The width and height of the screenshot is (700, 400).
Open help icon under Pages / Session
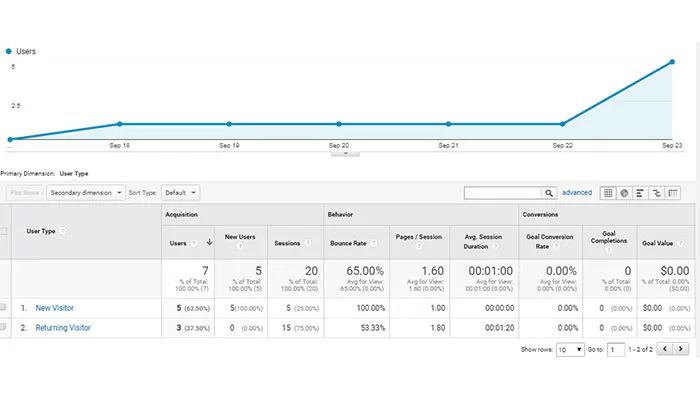(x=418, y=246)
